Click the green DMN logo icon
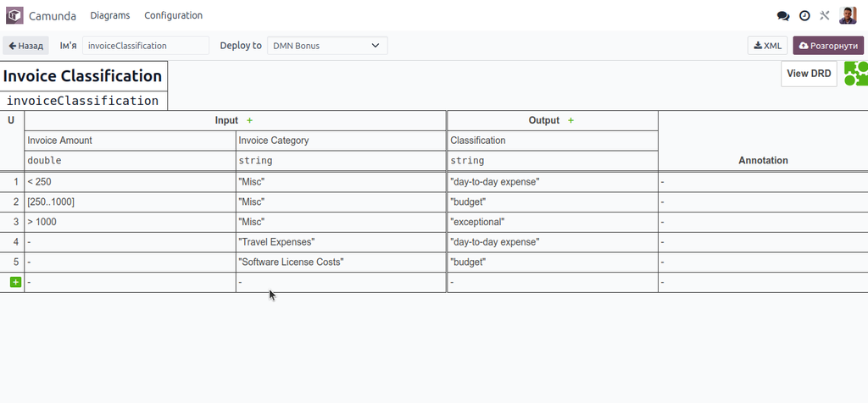868x403 pixels. (856, 74)
